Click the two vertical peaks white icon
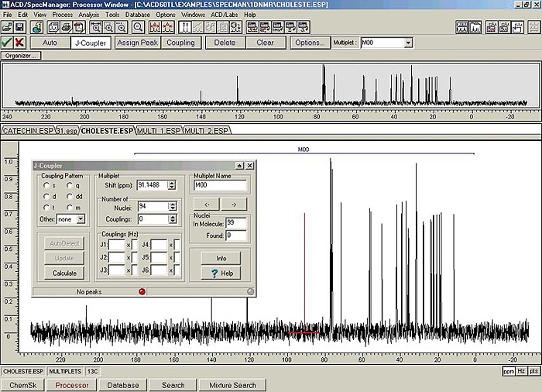Viewport: 542px width, 392px height. click(184, 27)
